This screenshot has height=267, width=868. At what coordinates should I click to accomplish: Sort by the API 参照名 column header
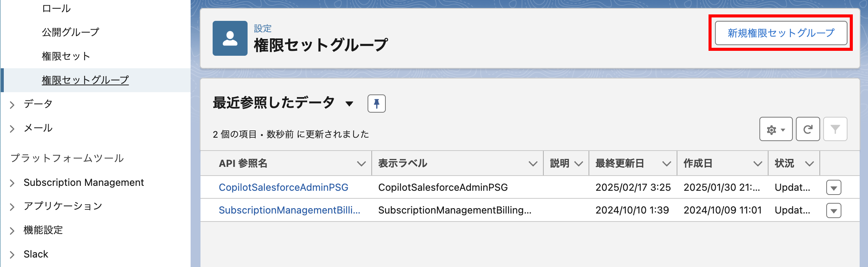click(x=243, y=163)
